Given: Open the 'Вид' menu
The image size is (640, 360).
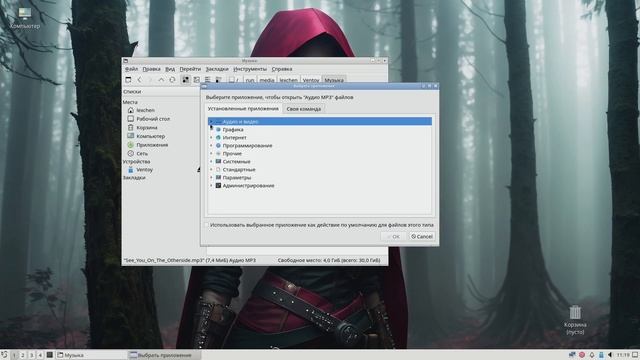Looking at the screenshot, I should coord(170,69).
